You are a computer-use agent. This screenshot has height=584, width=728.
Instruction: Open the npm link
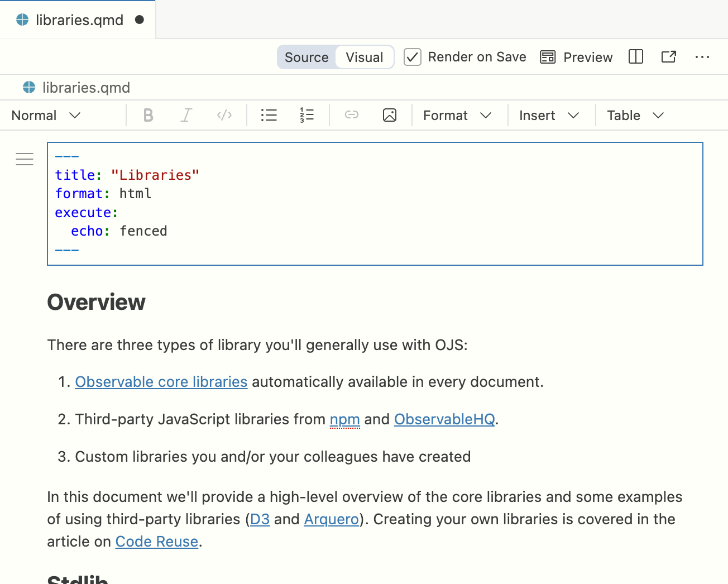(344, 419)
